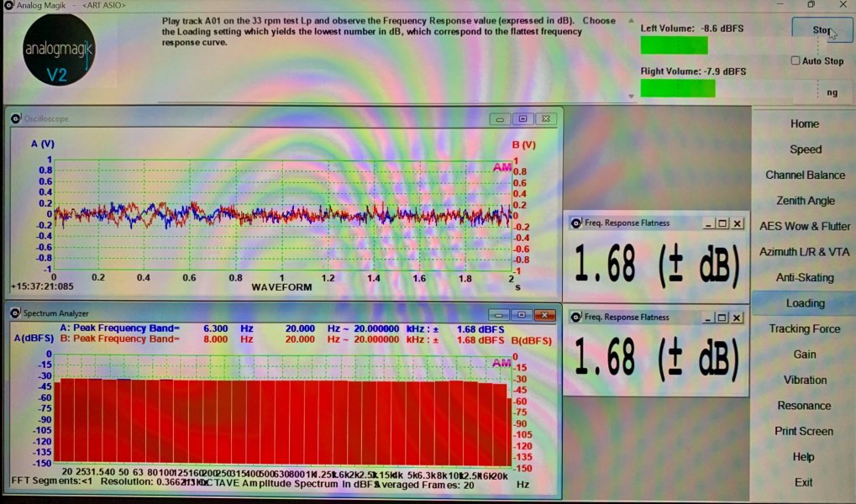The width and height of the screenshot is (856, 504).
Task: Click the Print Screen button
Action: coord(804,431)
